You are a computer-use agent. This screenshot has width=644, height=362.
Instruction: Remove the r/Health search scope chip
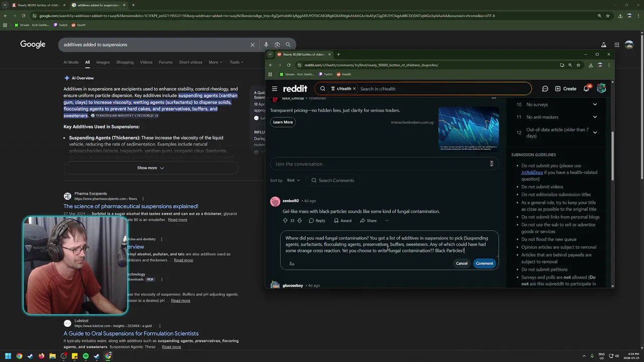coord(354,88)
